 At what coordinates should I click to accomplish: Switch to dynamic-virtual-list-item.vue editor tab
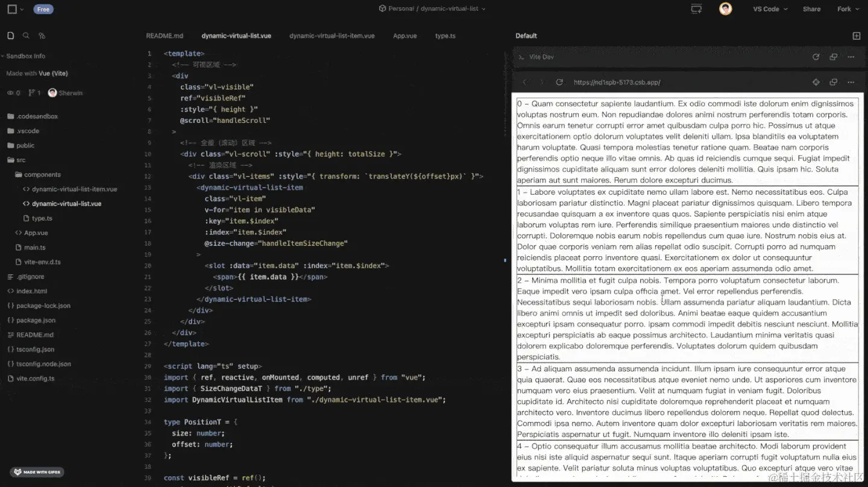tap(332, 36)
